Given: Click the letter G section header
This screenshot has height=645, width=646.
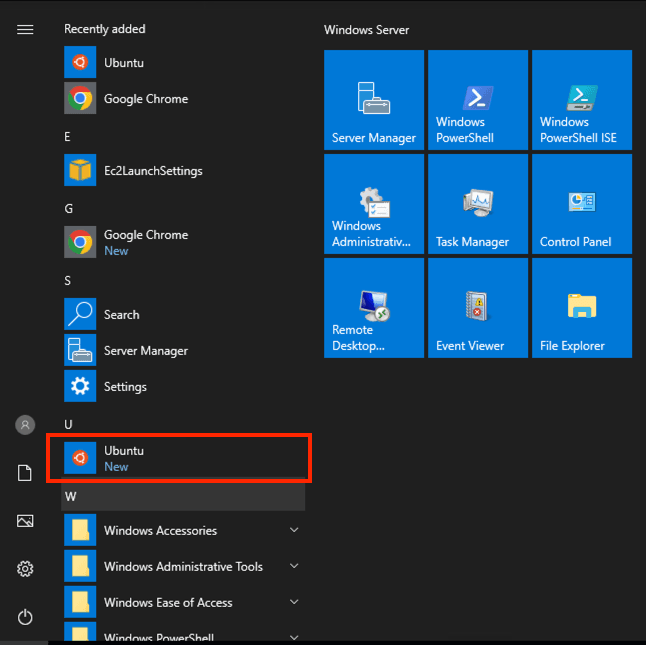Looking at the screenshot, I should tap(68, 209).
